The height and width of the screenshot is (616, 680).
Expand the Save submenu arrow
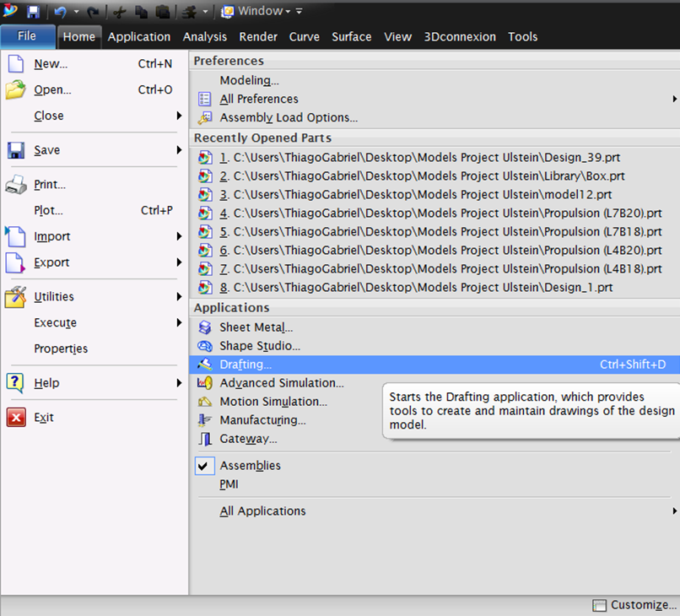pos(179,150)
